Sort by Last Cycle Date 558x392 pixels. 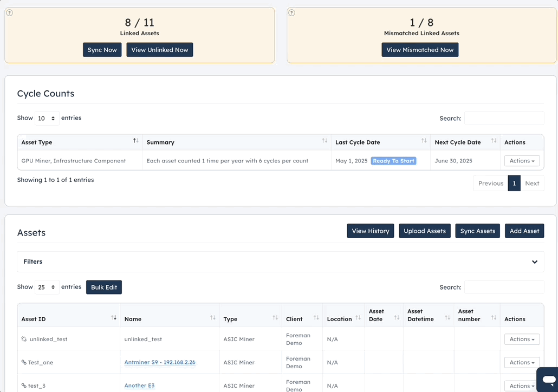424,141
